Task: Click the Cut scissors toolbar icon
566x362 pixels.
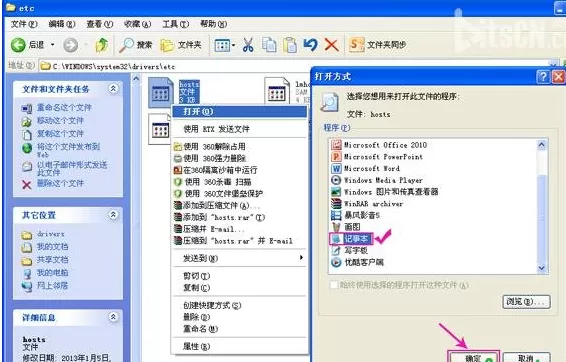Action: (x=248, y=45)
